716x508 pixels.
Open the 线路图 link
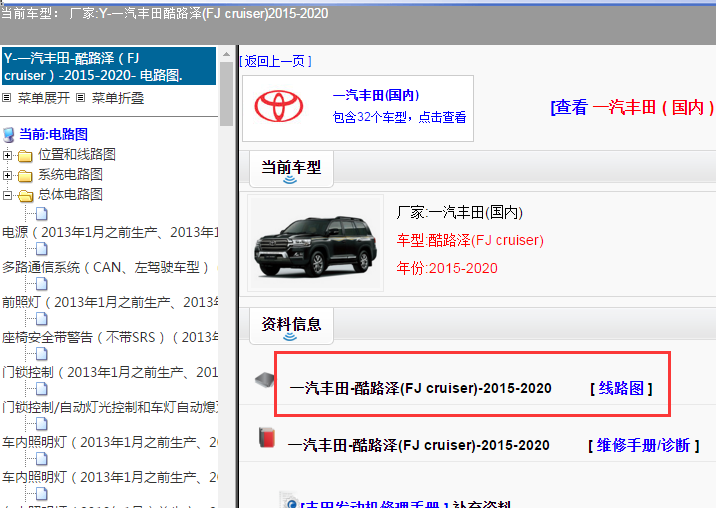621,388
